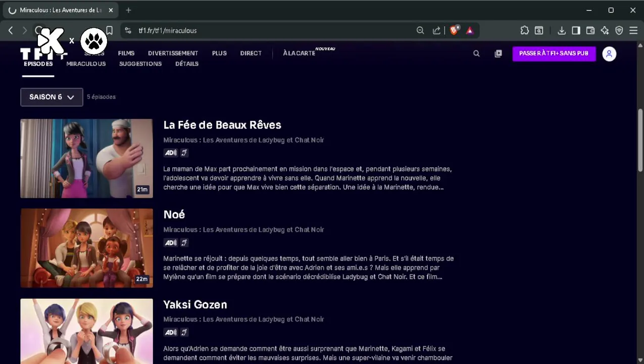Open site settings icon beside the URL
Viewport: 644px width, 364px height.
point(128,30)
